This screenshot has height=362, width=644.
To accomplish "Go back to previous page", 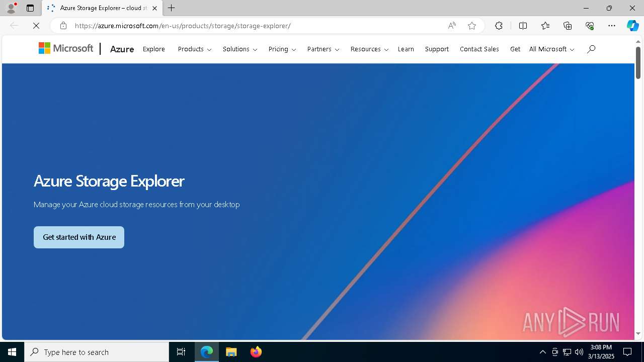I will [14, 26].
